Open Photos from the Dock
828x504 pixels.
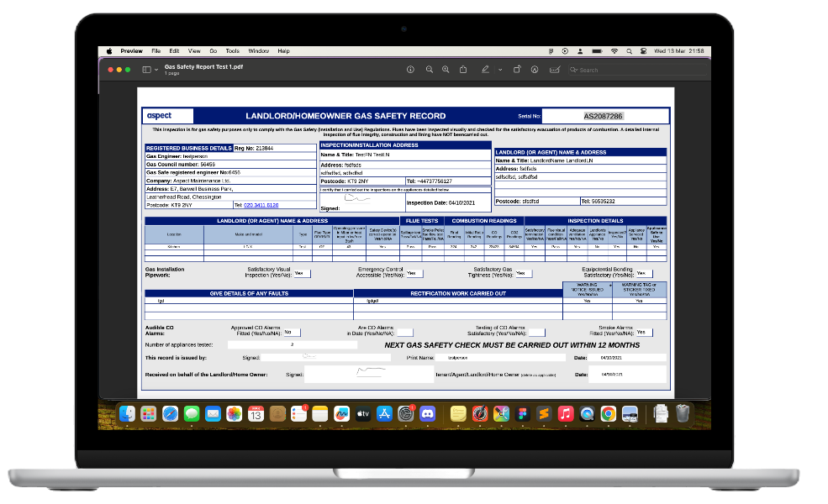point(234,414)
